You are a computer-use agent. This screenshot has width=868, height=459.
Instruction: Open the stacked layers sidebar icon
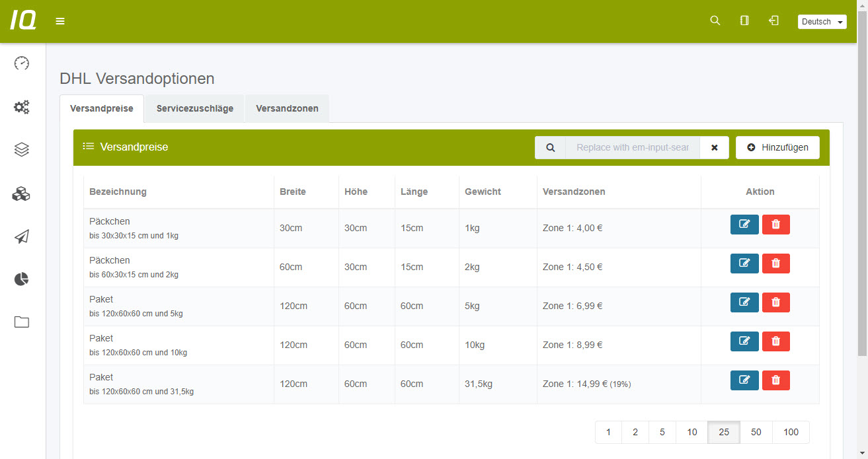point(22,150)
